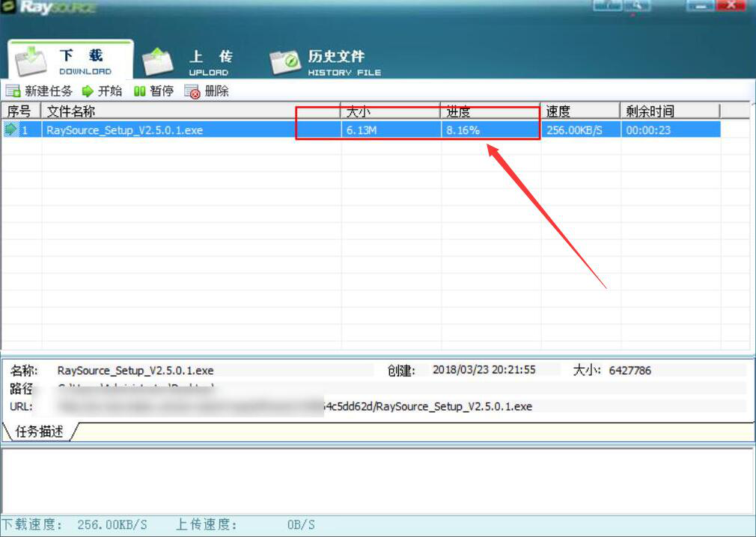Start the download with 开始 label
This screenshot has width=756, height=537.
[110, 91]
